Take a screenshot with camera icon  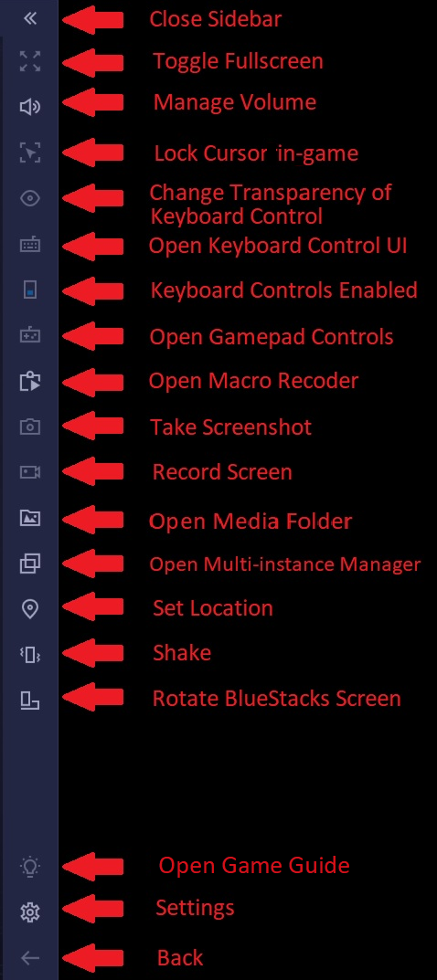[30, 427]
